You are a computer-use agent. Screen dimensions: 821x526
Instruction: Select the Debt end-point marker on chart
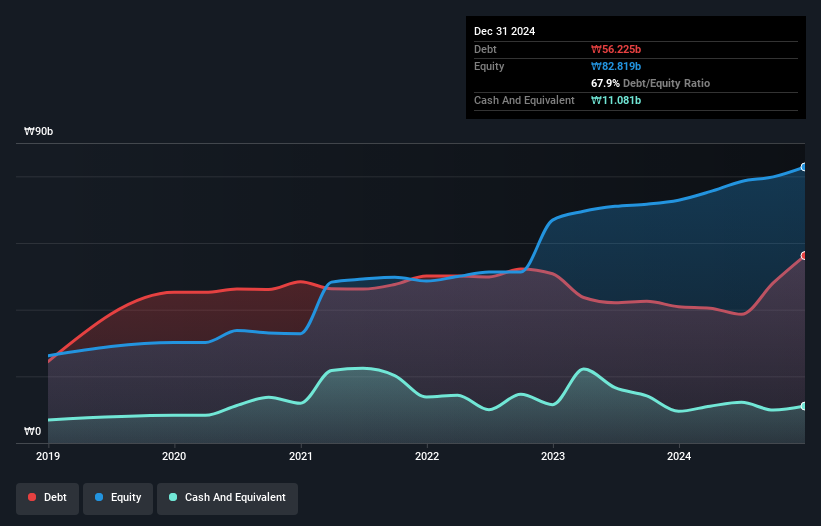tap(804, 256)
